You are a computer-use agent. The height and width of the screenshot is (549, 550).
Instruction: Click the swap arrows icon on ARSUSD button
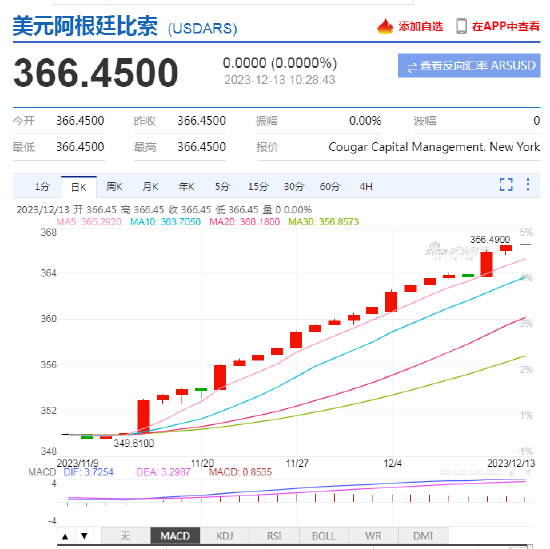[412, 67]
